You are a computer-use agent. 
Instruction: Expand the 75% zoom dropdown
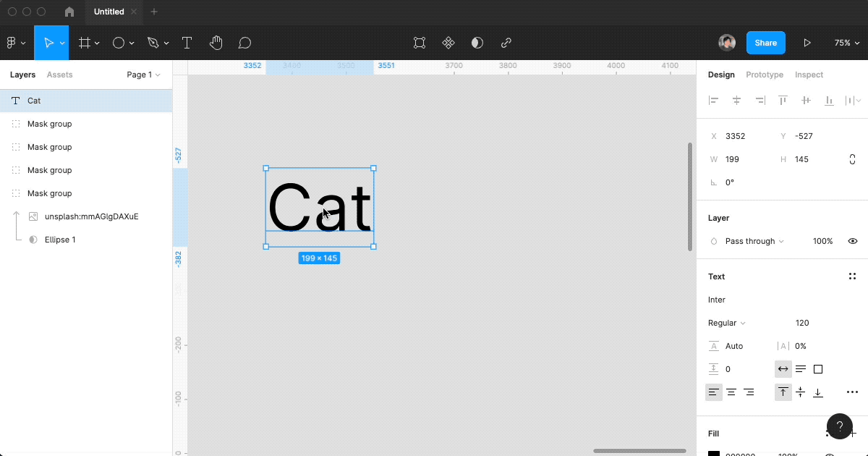coord(846,43)
